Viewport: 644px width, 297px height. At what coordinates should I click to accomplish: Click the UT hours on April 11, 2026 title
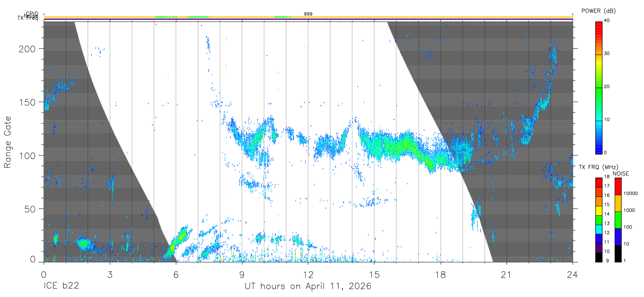point(308,287)
